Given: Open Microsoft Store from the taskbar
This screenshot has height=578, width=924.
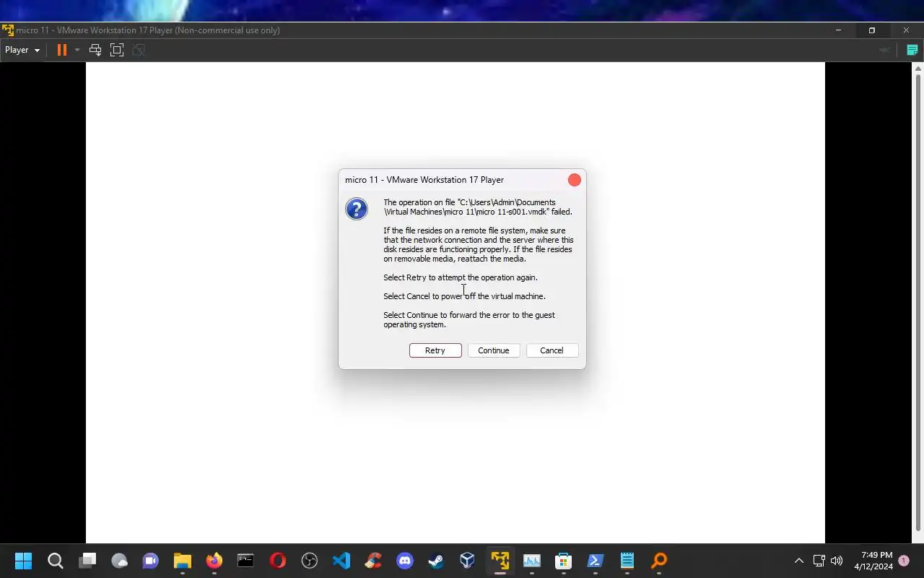Looking at the screenshot, I should tap(564, 561).
